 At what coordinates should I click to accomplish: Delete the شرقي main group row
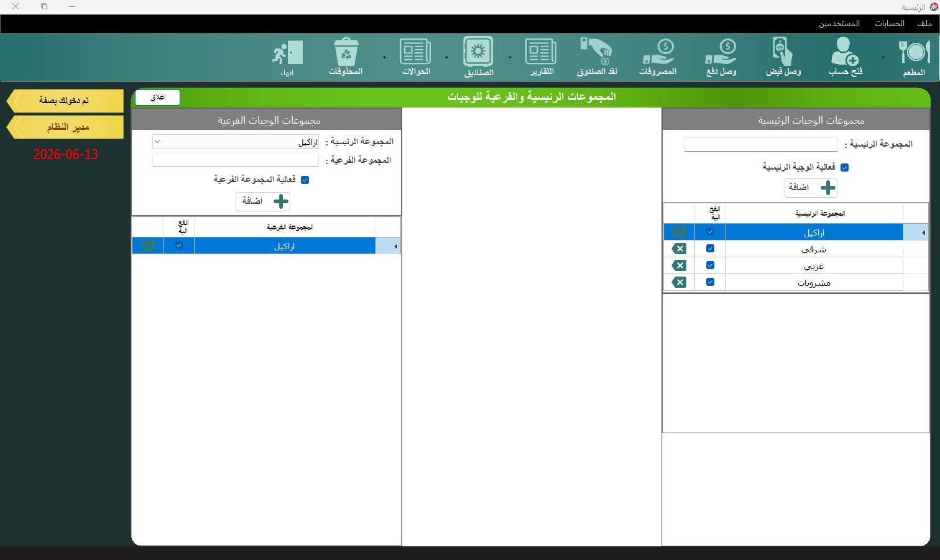(x=679, y=249)
